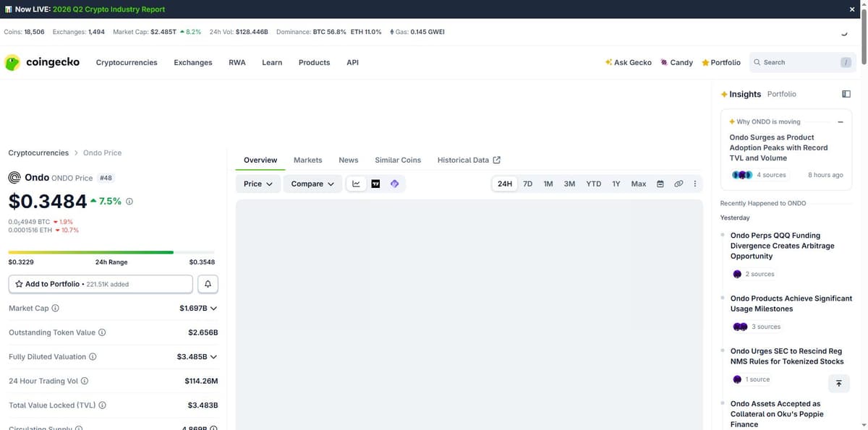This screenshot has width=868, height=430.
Task: Click the Fully Diluted Valuation info icon
Action: pos(93,357)
